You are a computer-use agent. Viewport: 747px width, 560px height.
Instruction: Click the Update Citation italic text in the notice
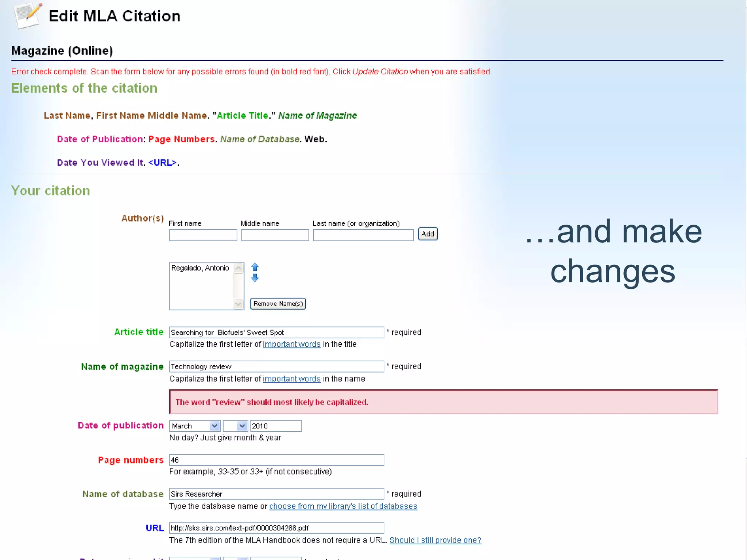(380, 71)
